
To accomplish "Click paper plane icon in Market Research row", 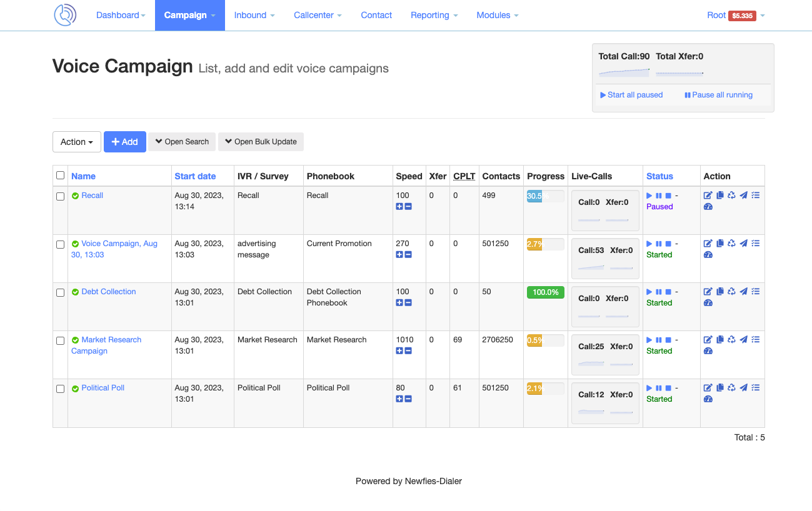I will 743,340.
